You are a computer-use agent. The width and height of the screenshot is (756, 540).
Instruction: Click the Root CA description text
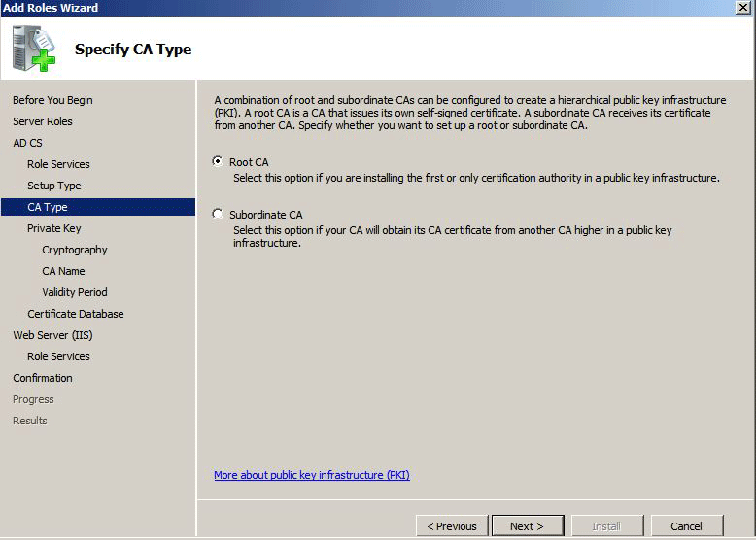click(x=476, y=178)
